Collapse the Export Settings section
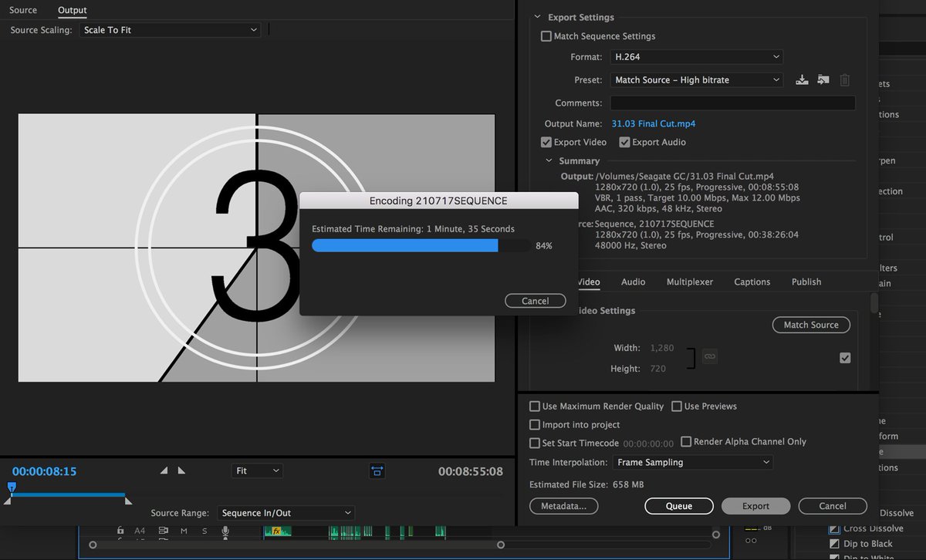Viewport: 926px width, 560px height. (538, 17)
